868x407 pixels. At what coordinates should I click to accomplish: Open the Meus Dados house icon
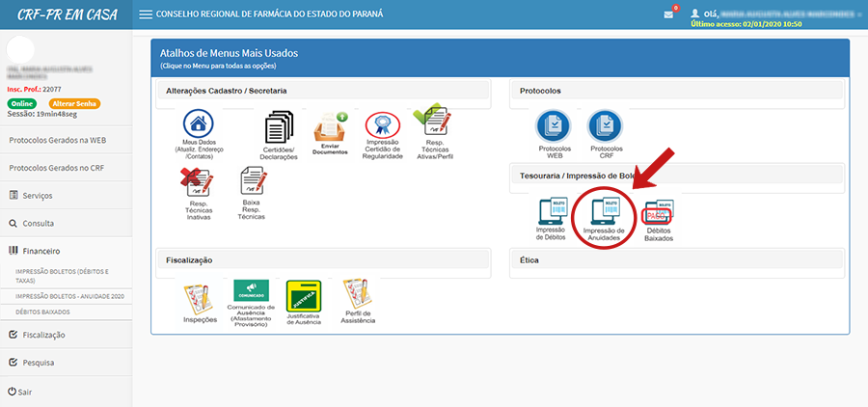198,125
